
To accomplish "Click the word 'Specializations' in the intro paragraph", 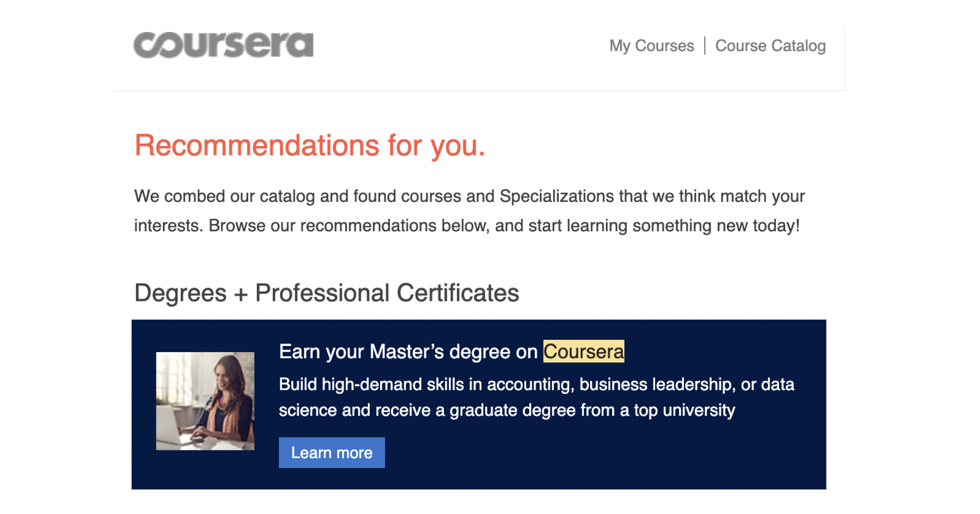I will 557,196.
